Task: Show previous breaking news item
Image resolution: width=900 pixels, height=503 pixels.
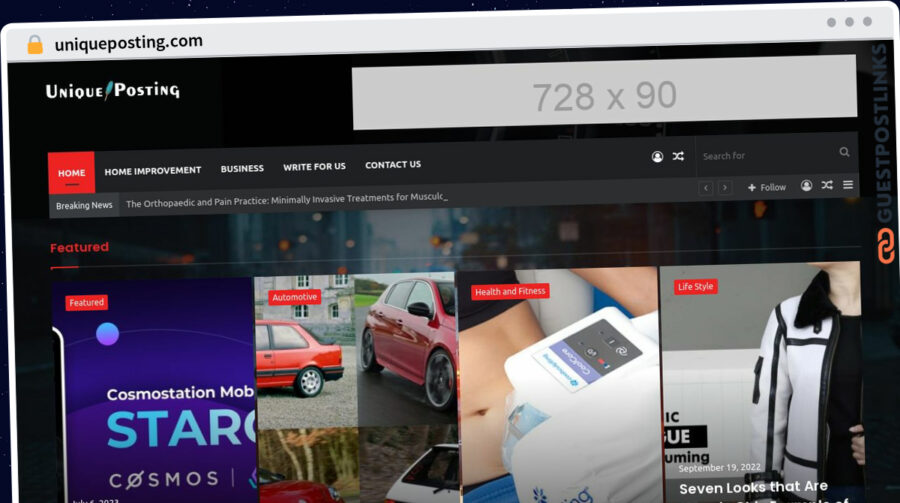Action: (x=706, y=188)
